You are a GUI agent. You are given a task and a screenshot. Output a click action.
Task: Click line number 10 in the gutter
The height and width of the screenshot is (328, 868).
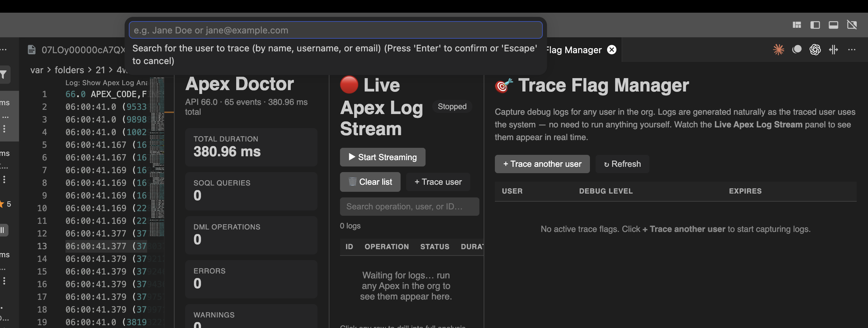point(42,208)
